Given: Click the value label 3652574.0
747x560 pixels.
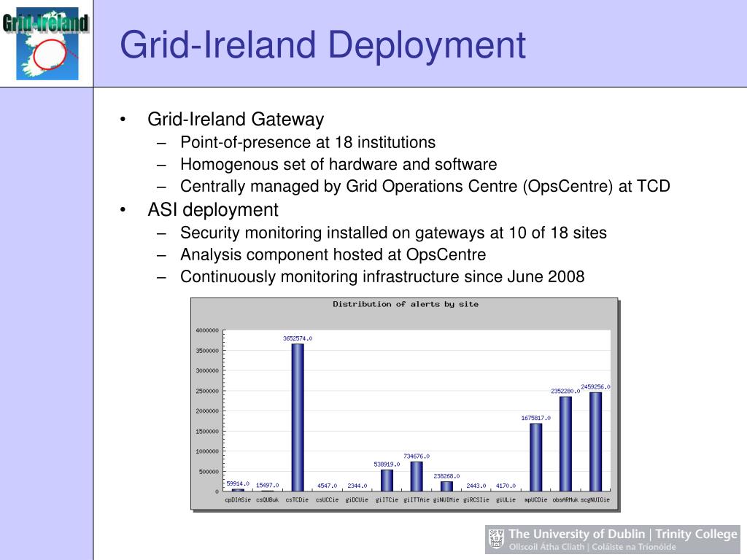Looking at the screenshot, I should coord(298,338).
